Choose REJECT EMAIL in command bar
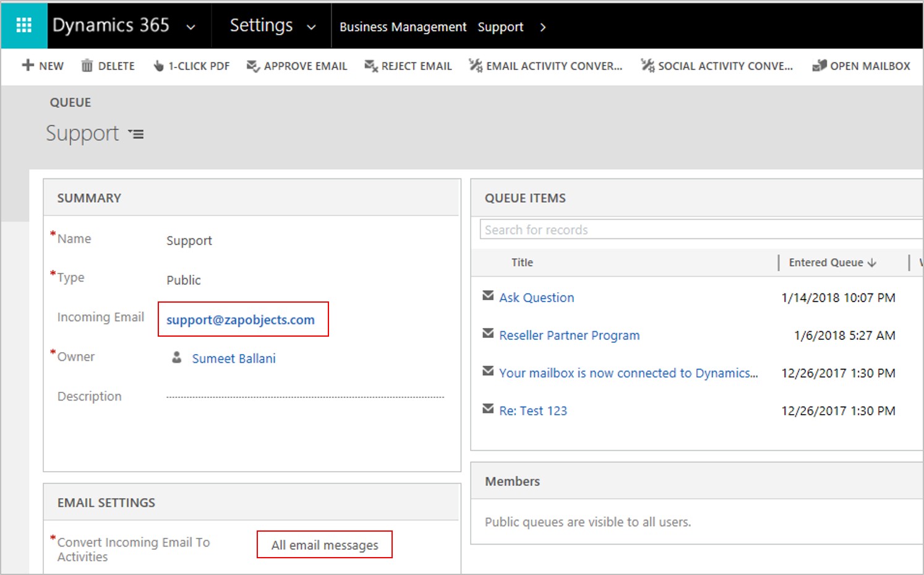This screenshot has width=924, height=575. (416, 66)
